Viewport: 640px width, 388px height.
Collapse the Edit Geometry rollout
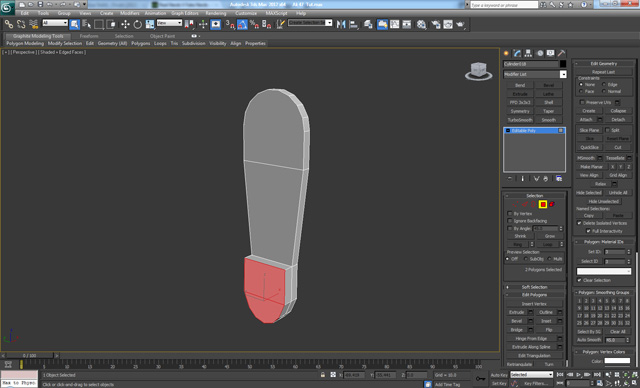point(604,63)
